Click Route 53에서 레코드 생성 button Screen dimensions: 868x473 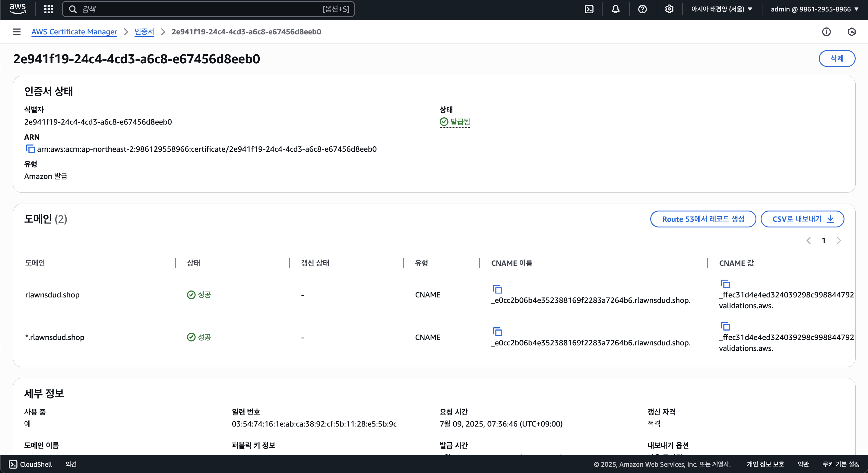point(702,219)
